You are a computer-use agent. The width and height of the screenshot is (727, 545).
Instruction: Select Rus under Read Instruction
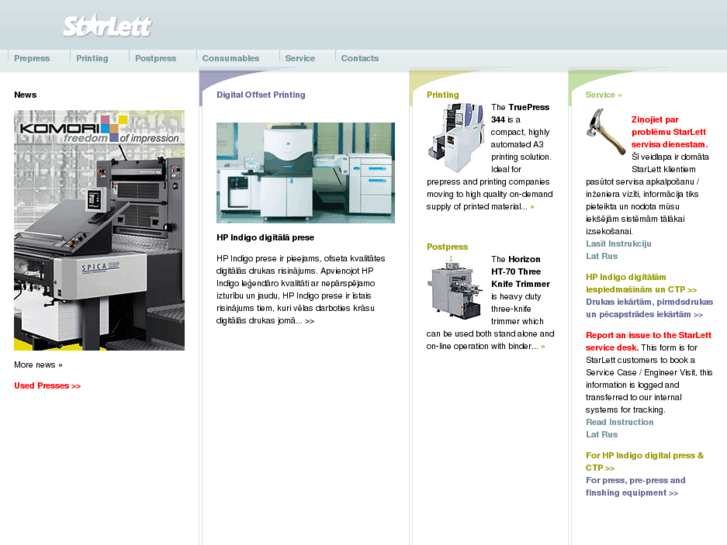click(610, 435)
